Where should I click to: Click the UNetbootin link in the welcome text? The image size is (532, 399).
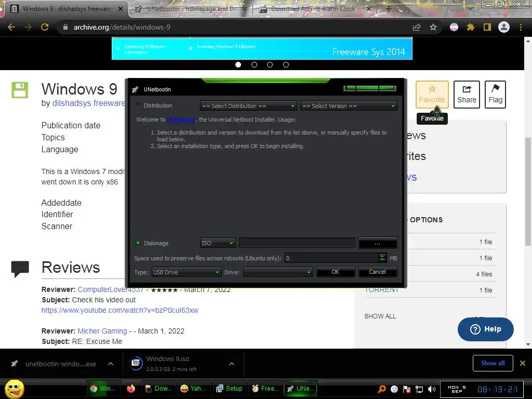(x=180, y=119)
